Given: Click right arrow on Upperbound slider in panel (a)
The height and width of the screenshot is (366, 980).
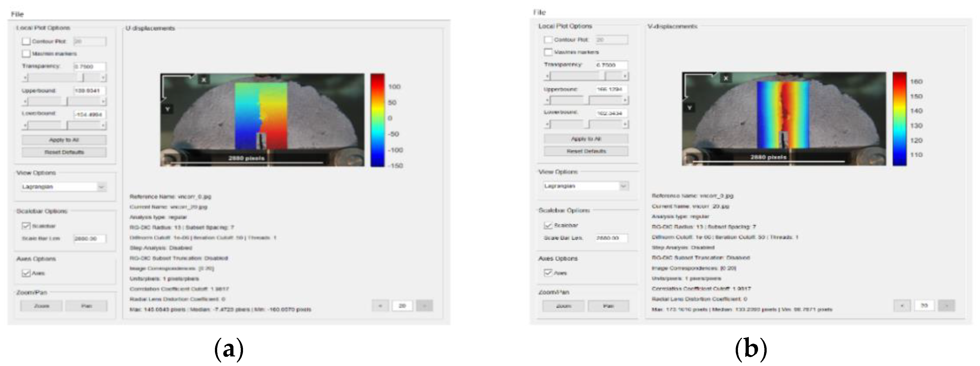Looking at the screenshot, I should point(103,102).
